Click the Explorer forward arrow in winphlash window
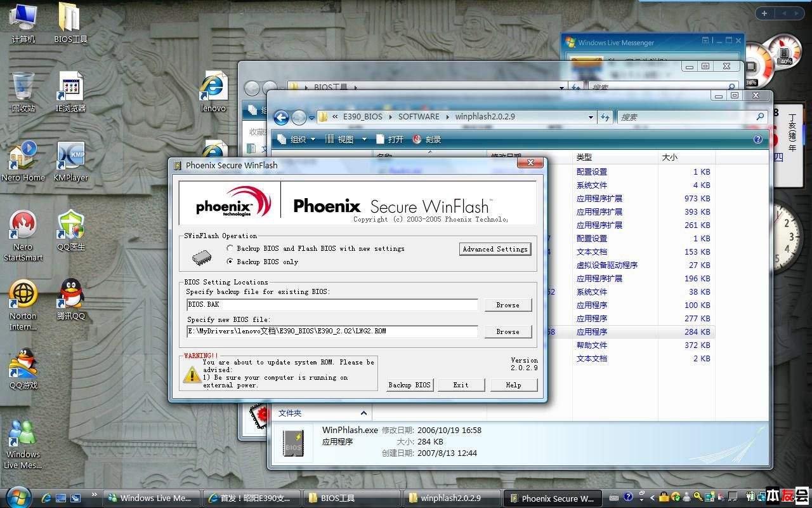The height and width of the screenshot is (508, 812). click(x=298, y=117)
